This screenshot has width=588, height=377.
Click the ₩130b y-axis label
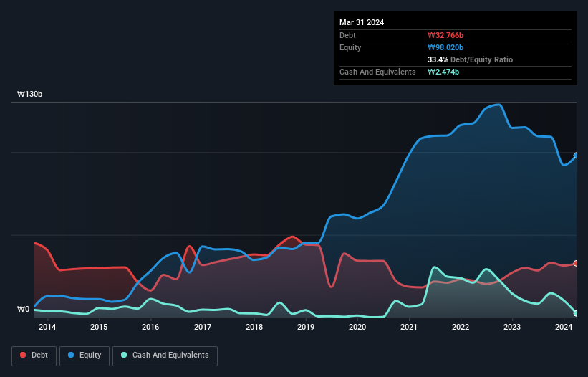[x=30, y=94]
